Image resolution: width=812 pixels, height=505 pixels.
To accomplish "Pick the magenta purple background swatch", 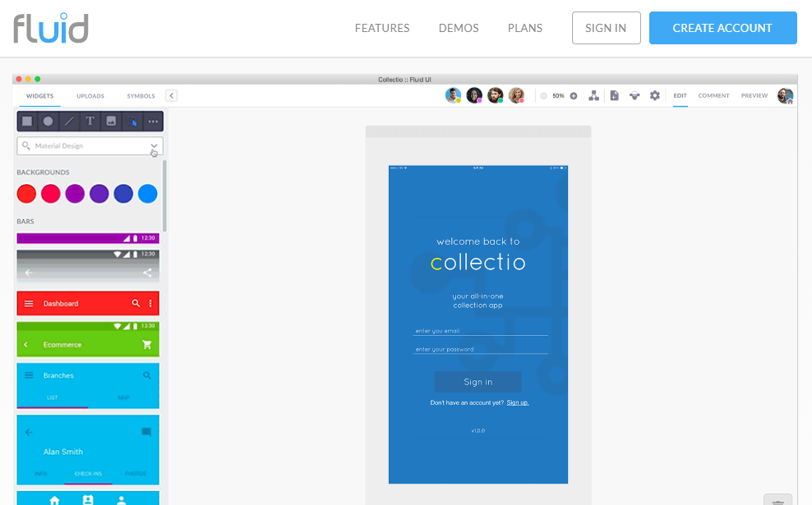I will point(75,194).
